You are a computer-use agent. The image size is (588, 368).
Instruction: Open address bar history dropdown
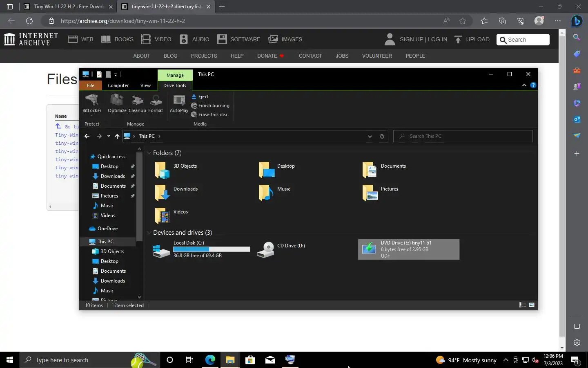(370, 136)
